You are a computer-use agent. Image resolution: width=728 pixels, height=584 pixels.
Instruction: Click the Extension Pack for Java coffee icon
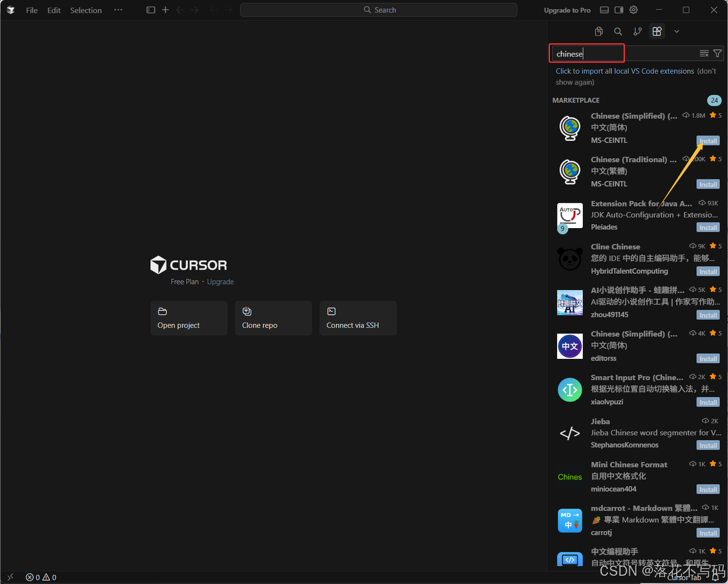570,215
